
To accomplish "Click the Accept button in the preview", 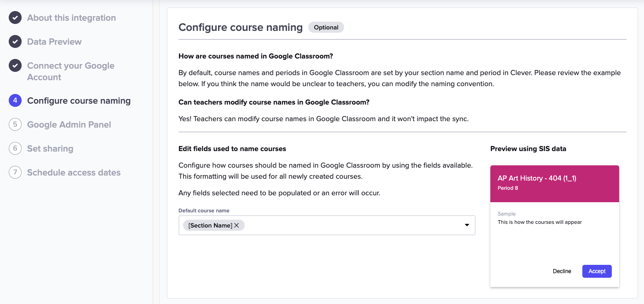I will [597, 271].
